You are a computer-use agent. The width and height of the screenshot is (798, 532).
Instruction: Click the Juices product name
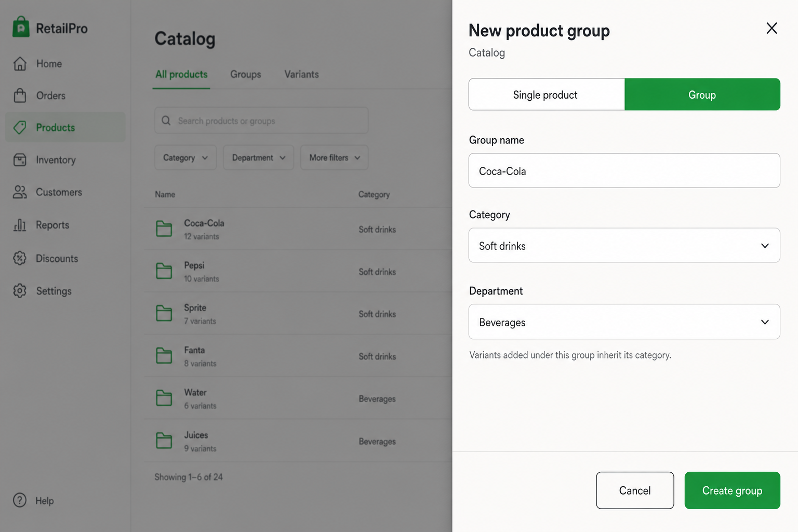pyautogui.click(x=196, y=435)
